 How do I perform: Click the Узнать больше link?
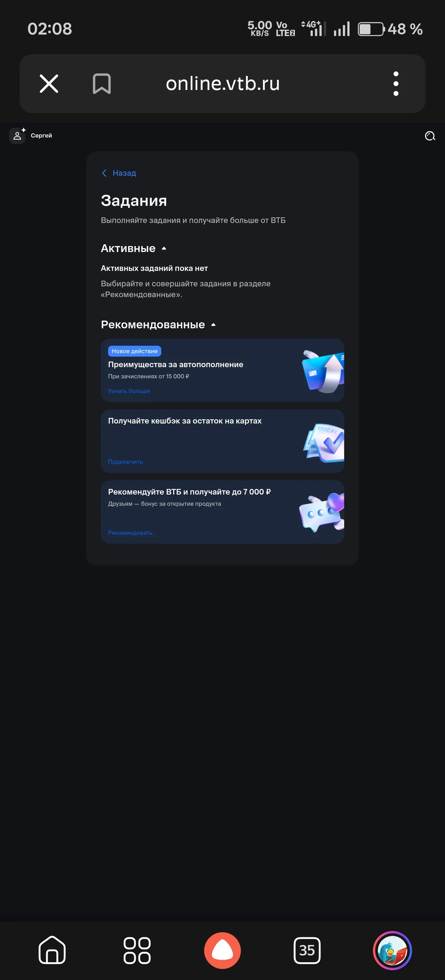[129, 391]
